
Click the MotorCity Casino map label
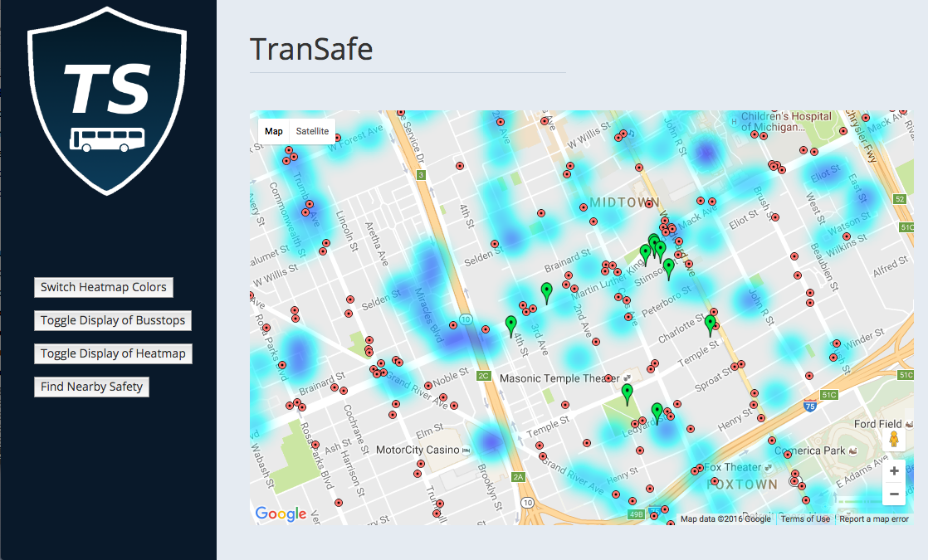tap(418, 450)
